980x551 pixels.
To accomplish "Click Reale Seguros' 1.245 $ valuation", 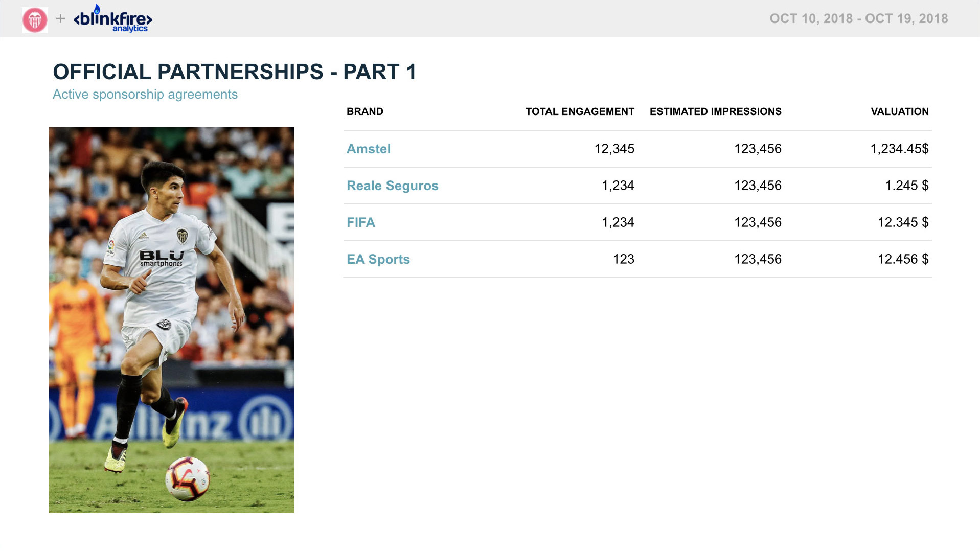I will [x=906, y=186].
